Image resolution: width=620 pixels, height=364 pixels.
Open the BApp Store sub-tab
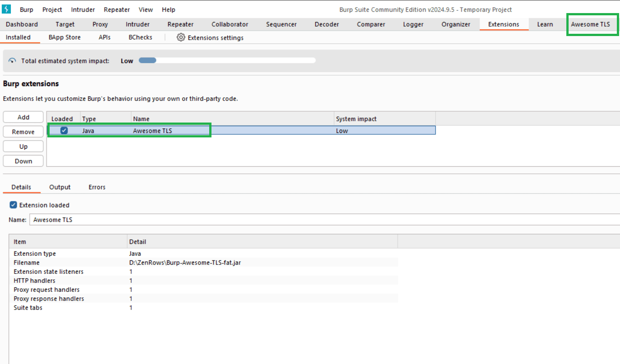pos(64,37)
